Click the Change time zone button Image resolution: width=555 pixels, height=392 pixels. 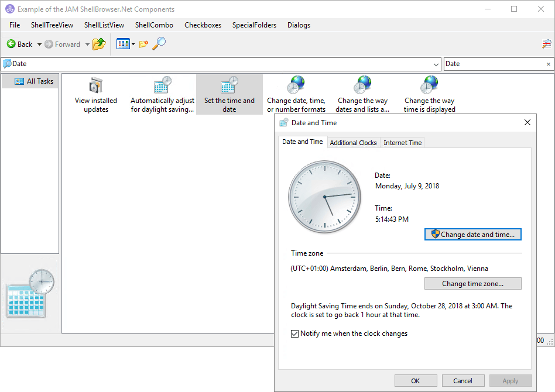pyautogui.click(x=472, y=284)
